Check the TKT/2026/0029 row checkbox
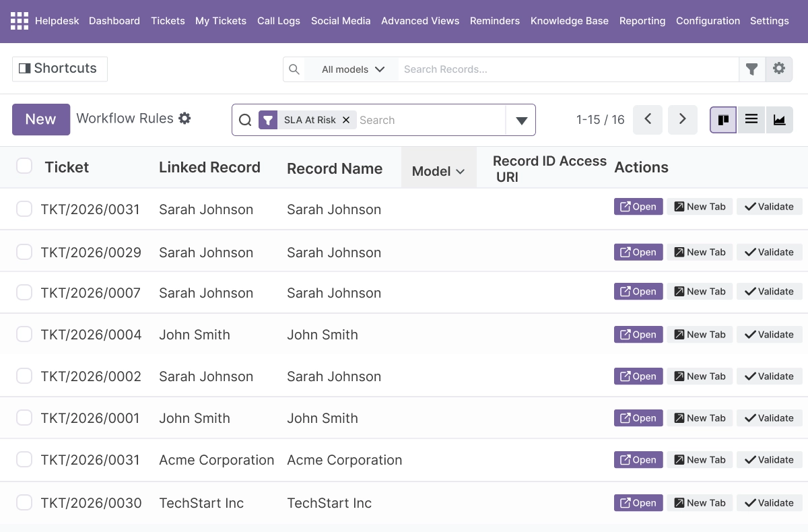The width and height of the screenshot is (808, 532). (x=24, y=252)
